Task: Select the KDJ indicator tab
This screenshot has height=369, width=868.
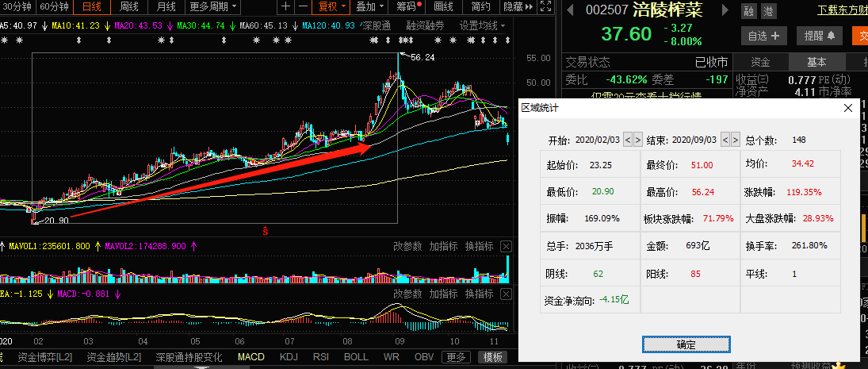Action: click(x=289, y=357)
